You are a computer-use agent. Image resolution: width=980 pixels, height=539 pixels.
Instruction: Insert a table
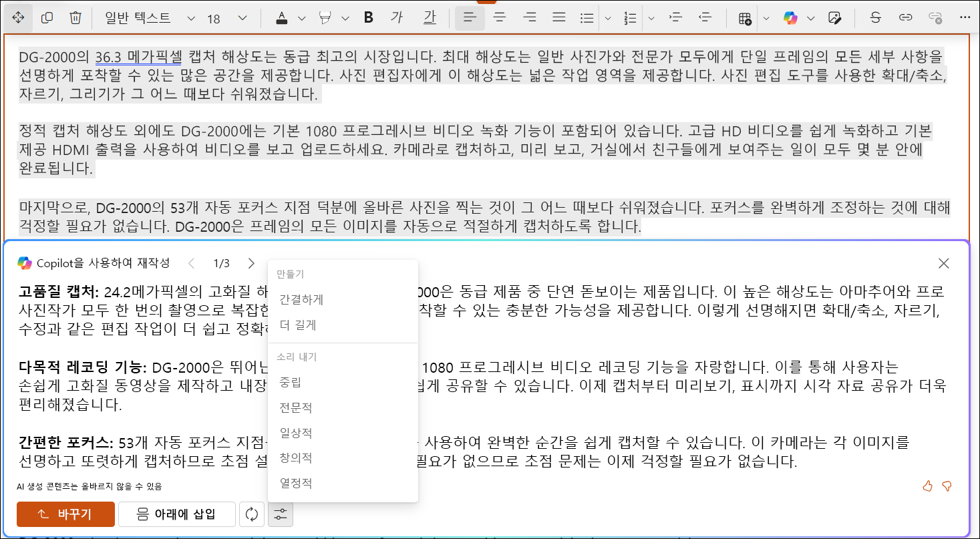point(745,18)
